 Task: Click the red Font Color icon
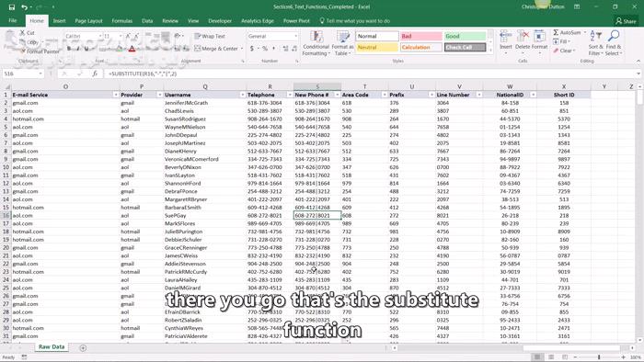coord(132,49)
